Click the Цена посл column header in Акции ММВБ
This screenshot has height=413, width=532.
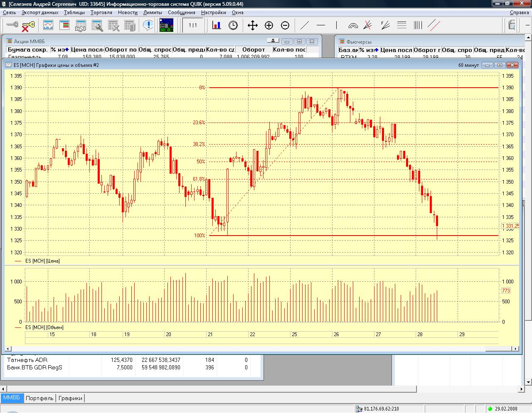coord(87,49)
